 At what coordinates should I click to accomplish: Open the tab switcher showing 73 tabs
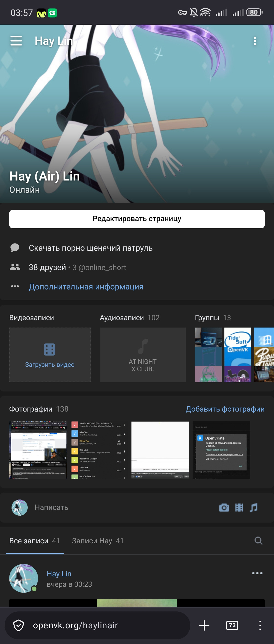coord(232,625)
